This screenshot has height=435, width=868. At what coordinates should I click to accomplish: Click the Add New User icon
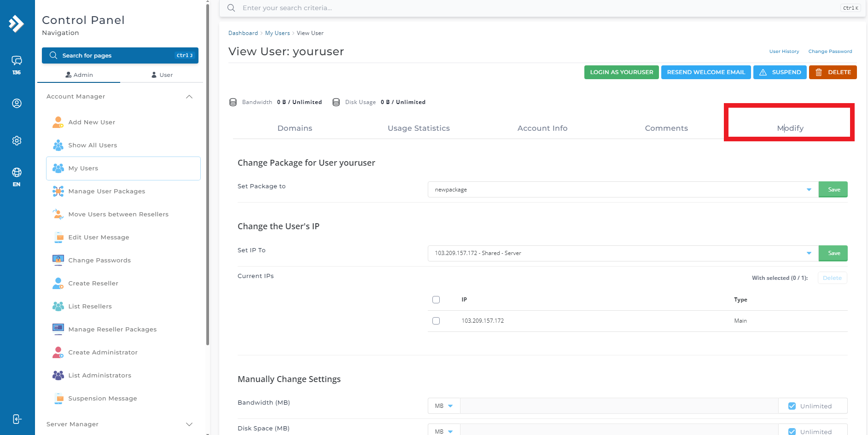(58, 122)
